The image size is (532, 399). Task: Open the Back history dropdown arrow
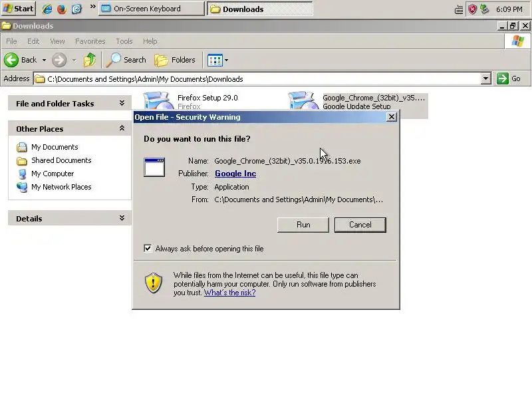44,60
